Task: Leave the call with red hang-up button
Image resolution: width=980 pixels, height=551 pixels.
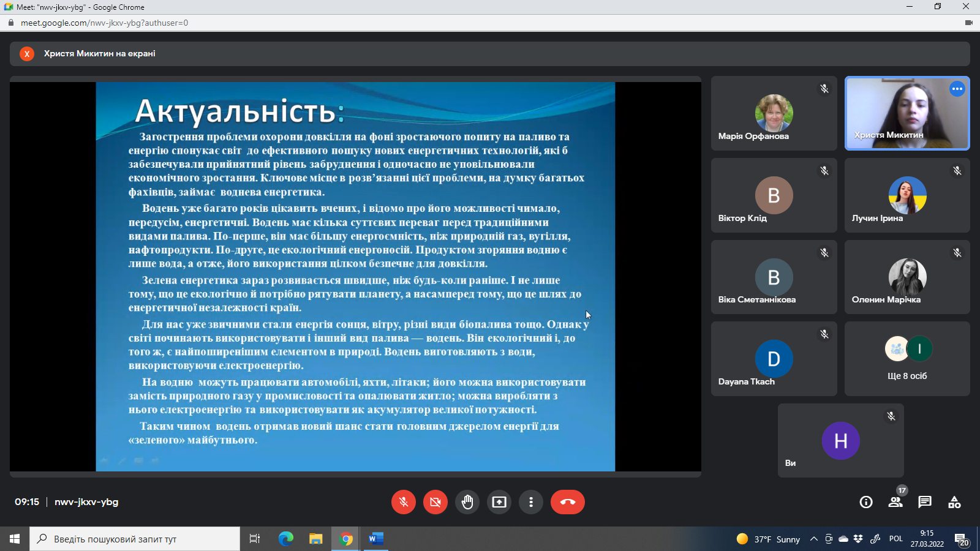Action: coord(568,502)
